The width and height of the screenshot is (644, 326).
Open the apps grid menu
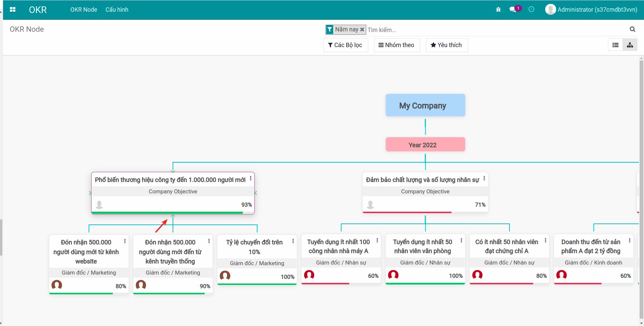click(13, 10)
